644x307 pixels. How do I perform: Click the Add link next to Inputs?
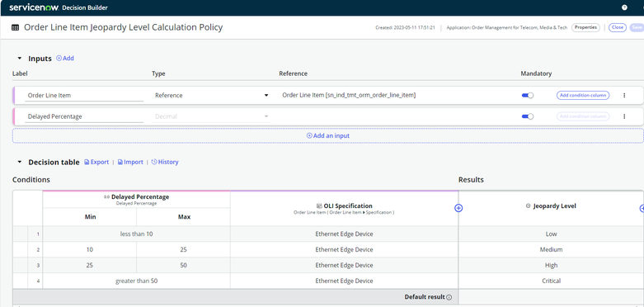click(65, 59)
